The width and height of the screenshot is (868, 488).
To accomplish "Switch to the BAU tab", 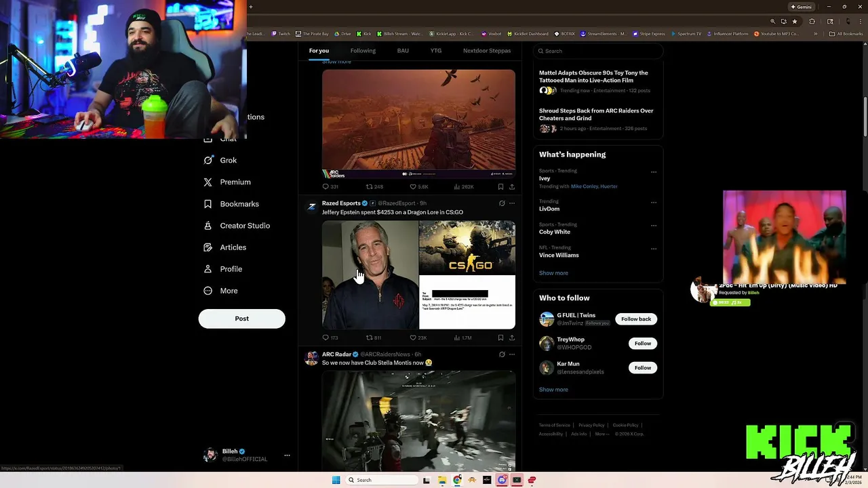I will point(403,51).
